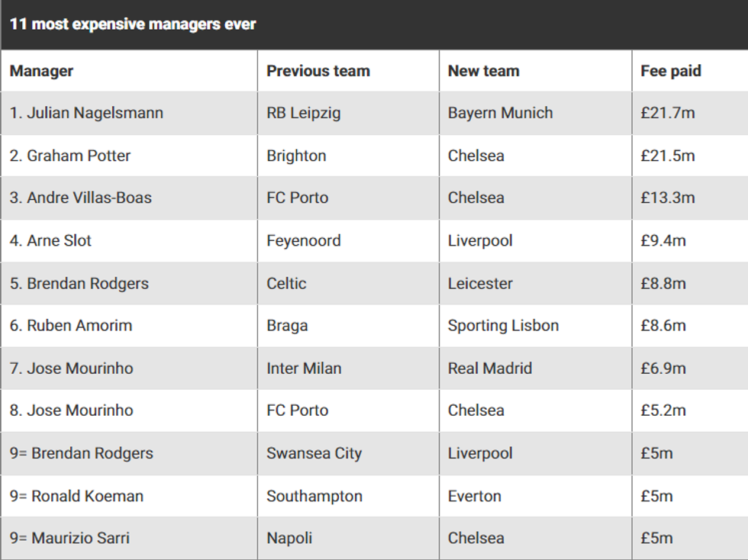Select the Bayern Munich cell

click(500, 113)
